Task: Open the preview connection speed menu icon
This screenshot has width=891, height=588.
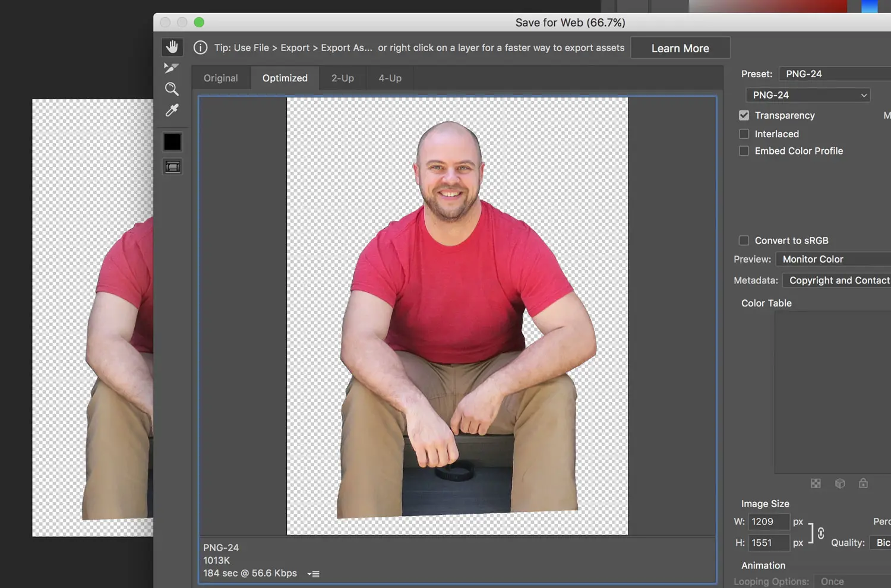Action: coord(314,574)
